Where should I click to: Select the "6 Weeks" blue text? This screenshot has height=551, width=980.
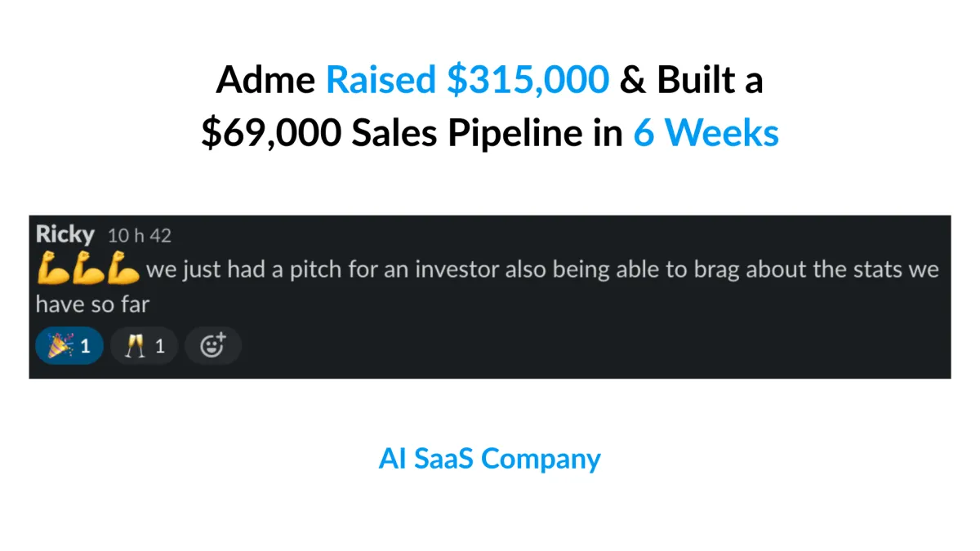706,133
